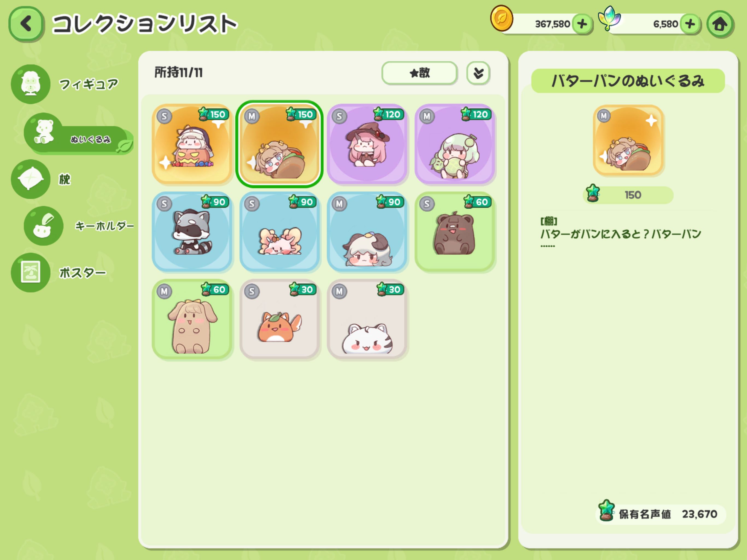
Task: Select the Halloween pumpkin plush 150
Action: [x=192, y=144]
